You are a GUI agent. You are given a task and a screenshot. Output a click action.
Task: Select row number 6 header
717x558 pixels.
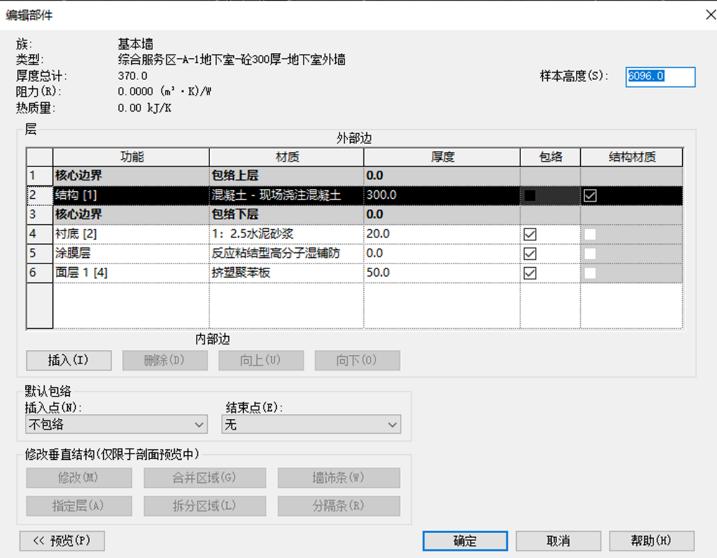coord(39,273)
